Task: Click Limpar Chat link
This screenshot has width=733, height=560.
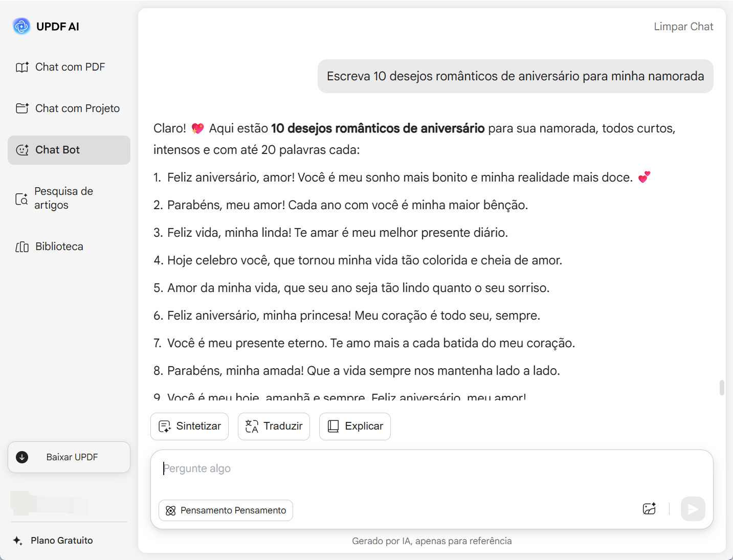Action: 683,27
